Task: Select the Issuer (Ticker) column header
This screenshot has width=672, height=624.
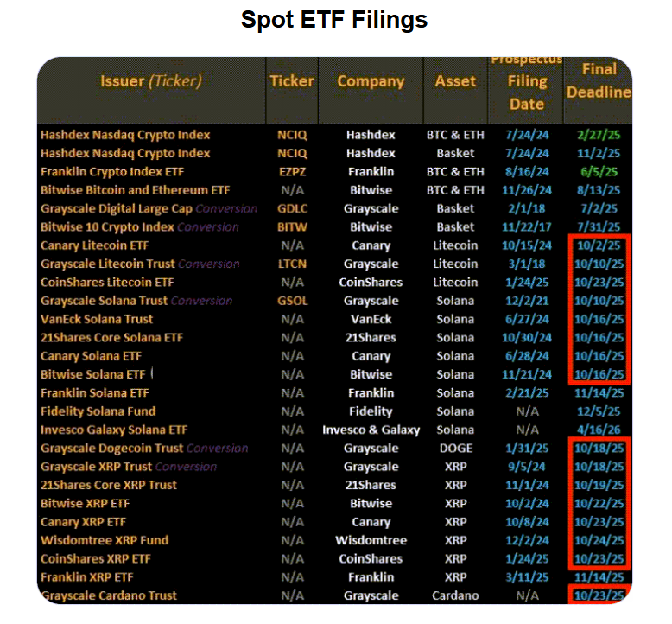Action: tap(150, 81)
